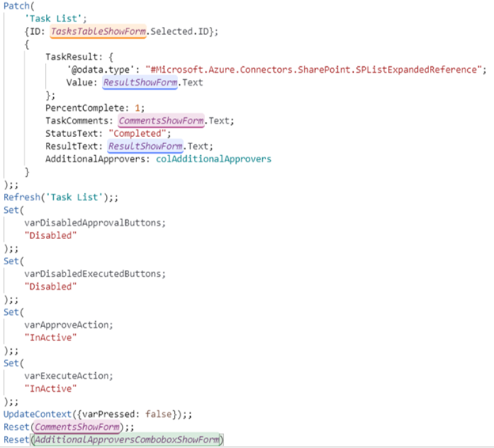Click the varApproveAction variable

coord(66,325)
